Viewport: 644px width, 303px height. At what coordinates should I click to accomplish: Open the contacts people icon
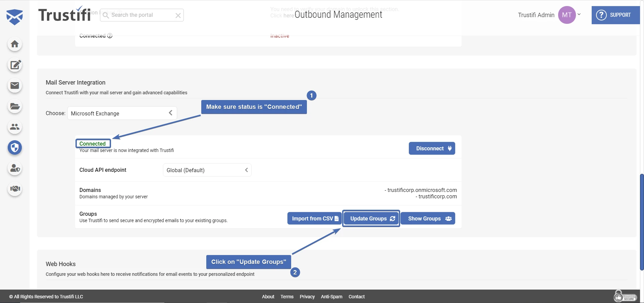[x=15, y=127]
